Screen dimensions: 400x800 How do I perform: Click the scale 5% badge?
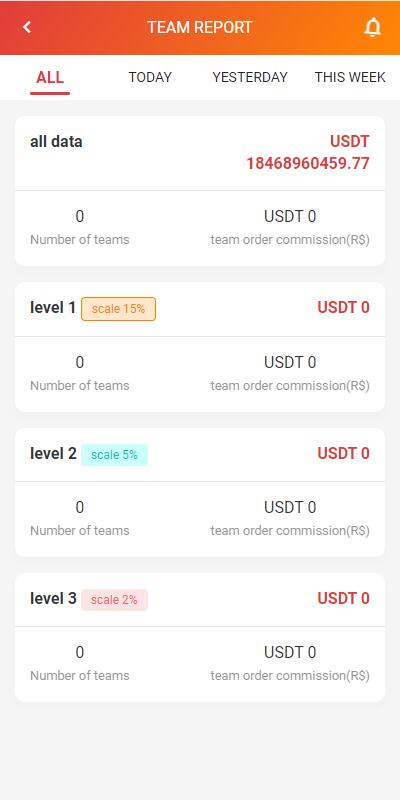(114, 455)
